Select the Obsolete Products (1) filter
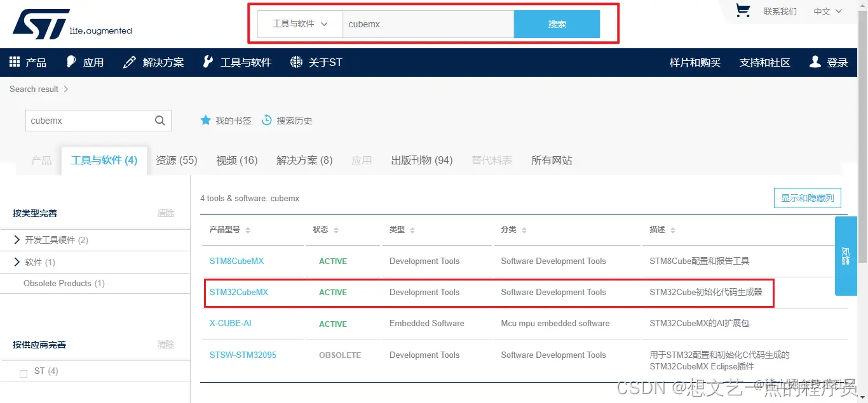 point(64,283)
